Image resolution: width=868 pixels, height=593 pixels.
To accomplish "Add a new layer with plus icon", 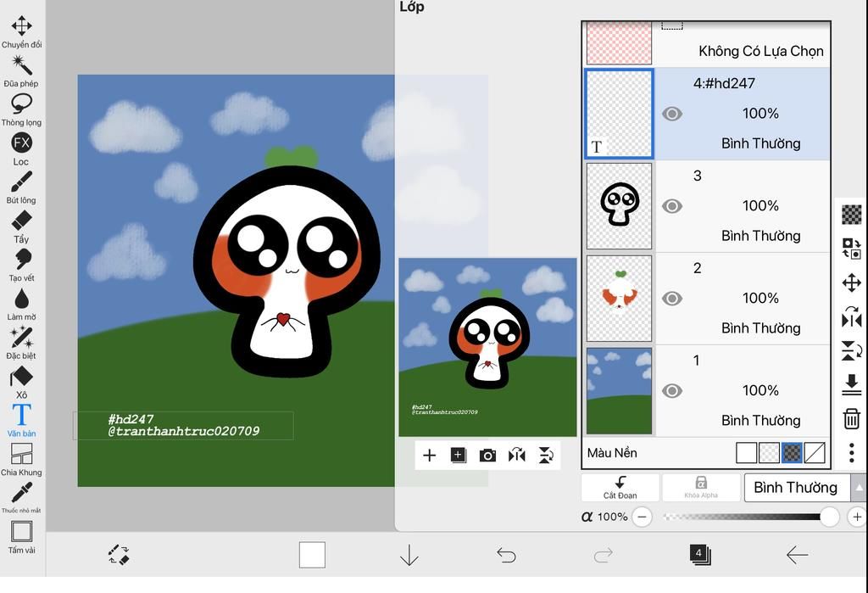I will 429,456.
